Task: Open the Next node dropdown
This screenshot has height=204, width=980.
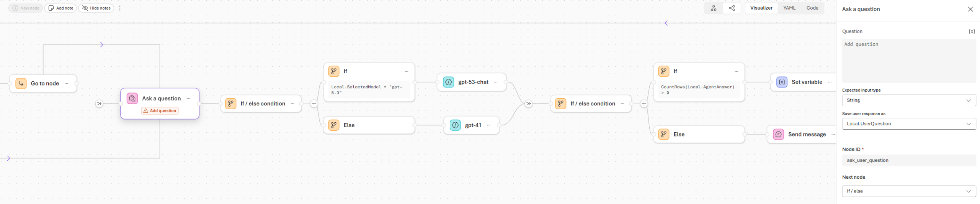Action: click(909, 191)
